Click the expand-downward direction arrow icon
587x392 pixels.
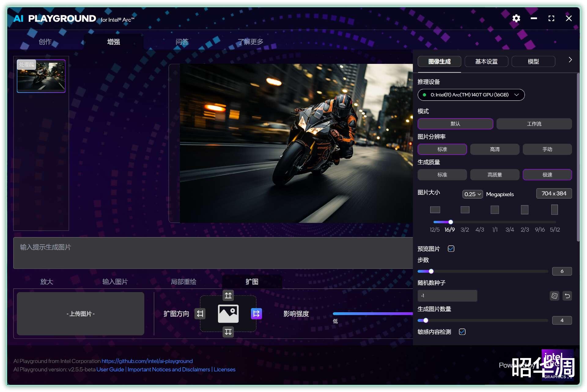tap(228, 332)
